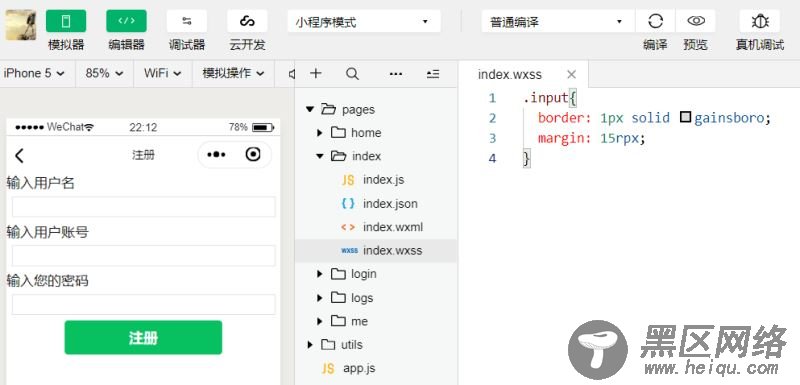Image resolution: width=800 pixels, height=385 pixels.
Task: Click the green 注册 button
Action: tap(143, 337)
